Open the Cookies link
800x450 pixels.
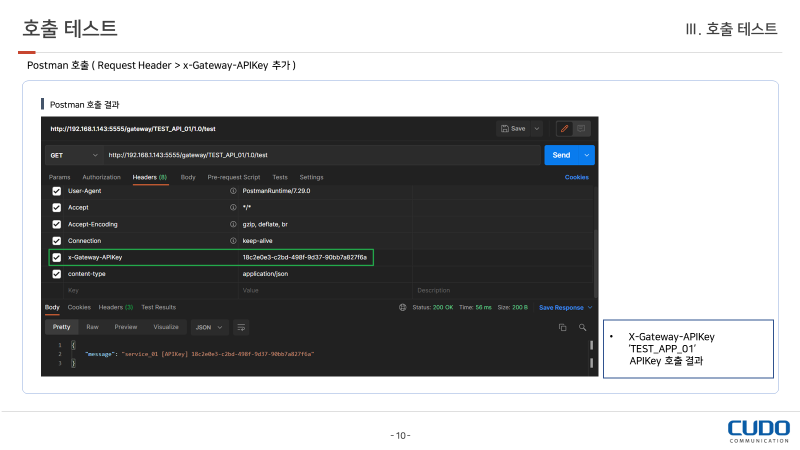[577, 177]
